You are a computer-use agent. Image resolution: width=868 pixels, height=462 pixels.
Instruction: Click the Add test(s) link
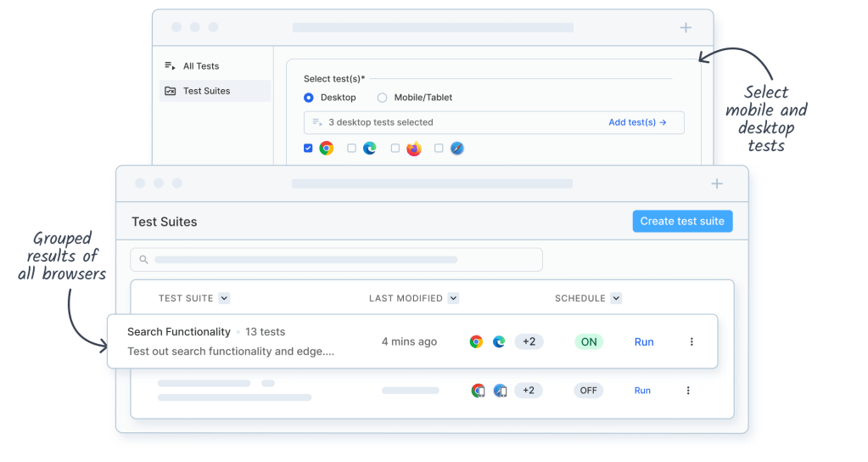[637, 122]
